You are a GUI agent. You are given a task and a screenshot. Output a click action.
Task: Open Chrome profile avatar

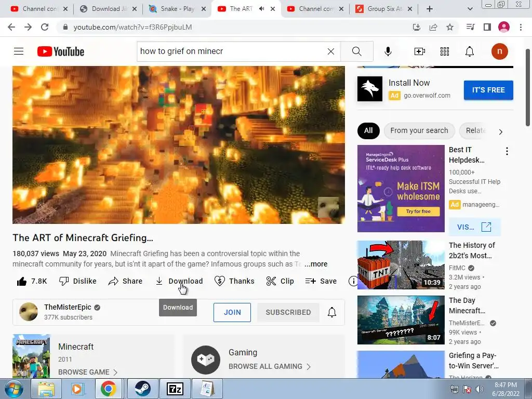(504, 27)
